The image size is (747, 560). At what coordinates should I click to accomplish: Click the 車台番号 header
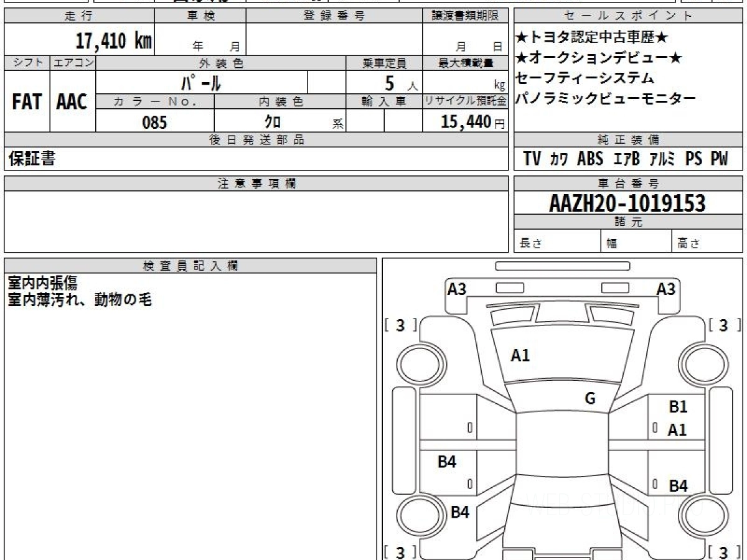(x=628, y=184)
